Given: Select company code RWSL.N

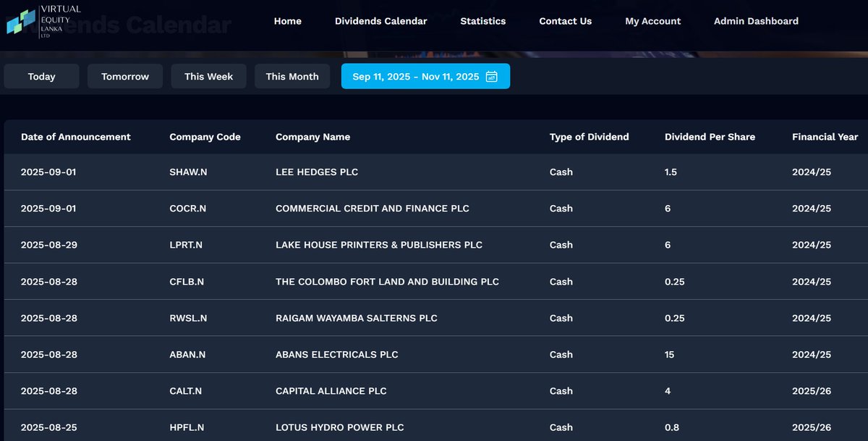Looking at the screenshot, I should click(x=188, y=318).
